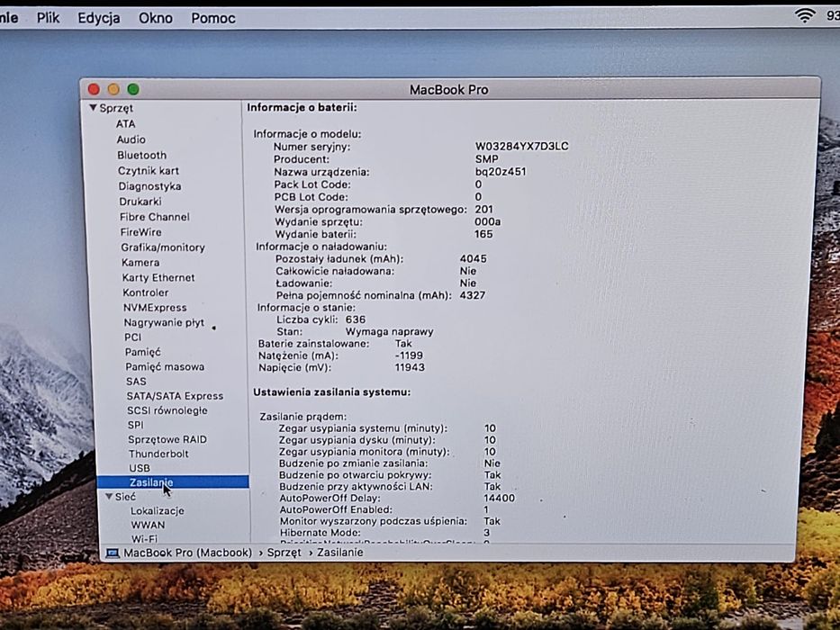Click the Sprzęt group label

coord(116,108)
